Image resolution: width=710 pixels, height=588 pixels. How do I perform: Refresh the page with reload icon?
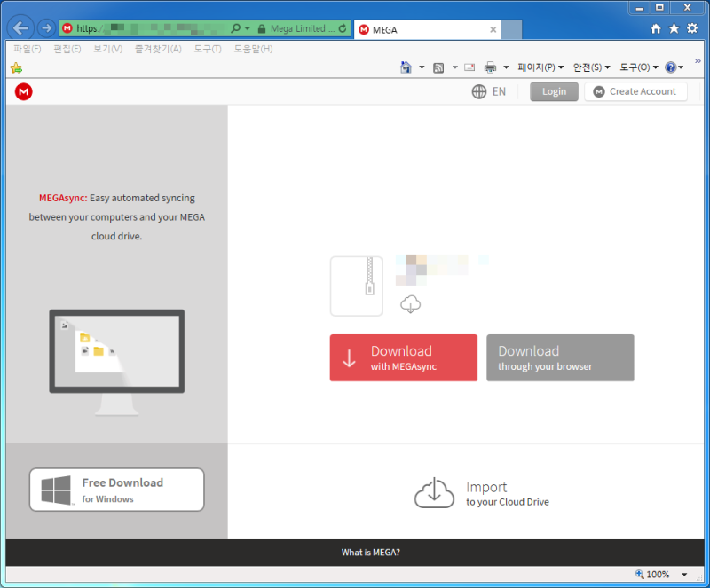343,28
